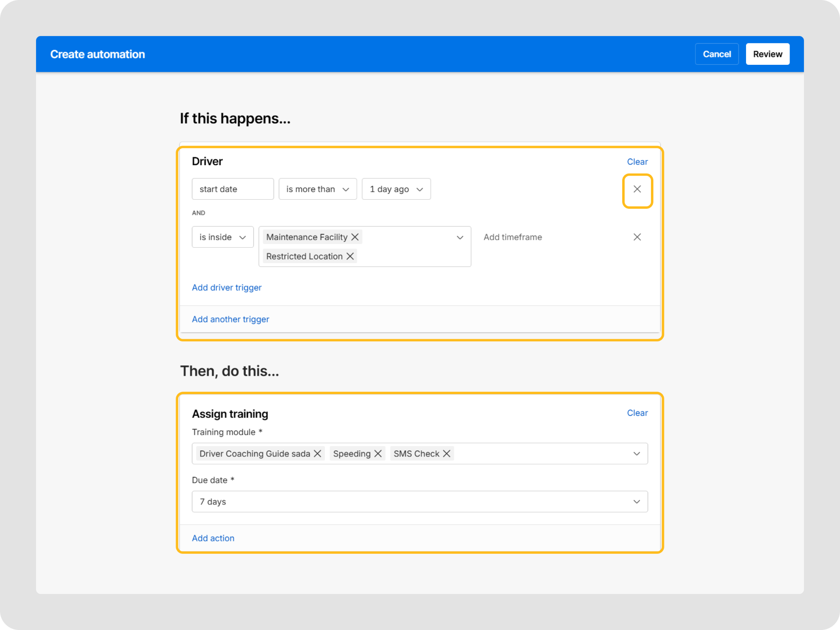The image size is (840, 630).
Task: Click Add timeframe field
Action: 512,237
